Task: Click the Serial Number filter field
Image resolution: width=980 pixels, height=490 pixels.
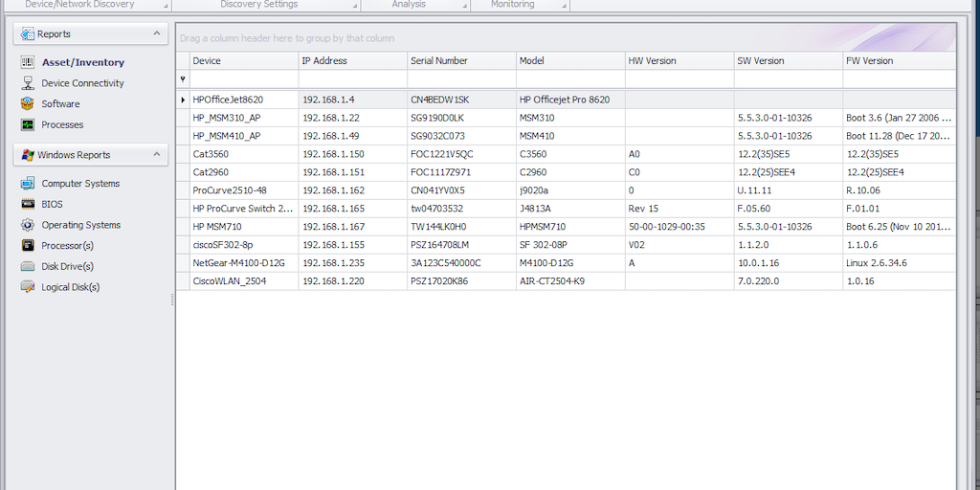Action: [462, 79]
